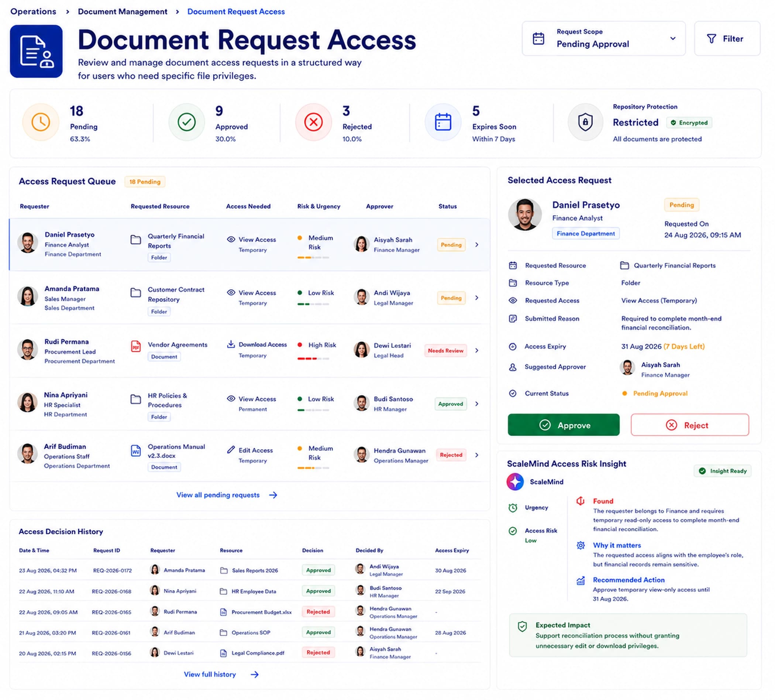Image resolution: width=775 pixels, height=700 pixels.
Task: Open the Filter button
Action: pyautogui.click(x=727, y=38)
